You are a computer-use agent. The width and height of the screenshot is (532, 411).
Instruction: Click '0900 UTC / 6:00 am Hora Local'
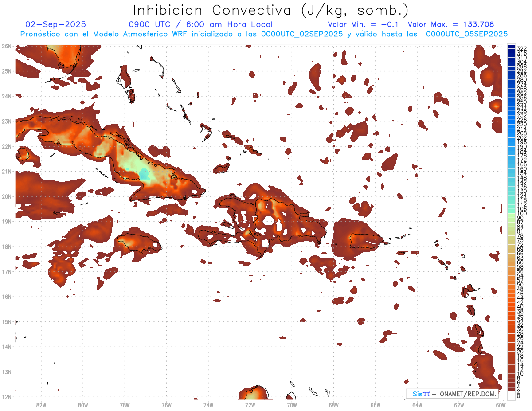(201, 24)
